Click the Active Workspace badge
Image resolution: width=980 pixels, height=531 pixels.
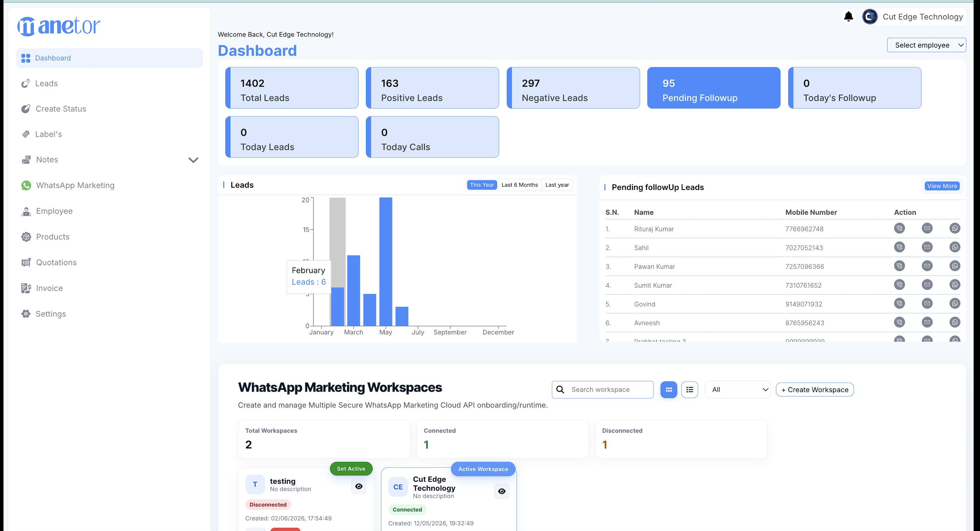483,469
